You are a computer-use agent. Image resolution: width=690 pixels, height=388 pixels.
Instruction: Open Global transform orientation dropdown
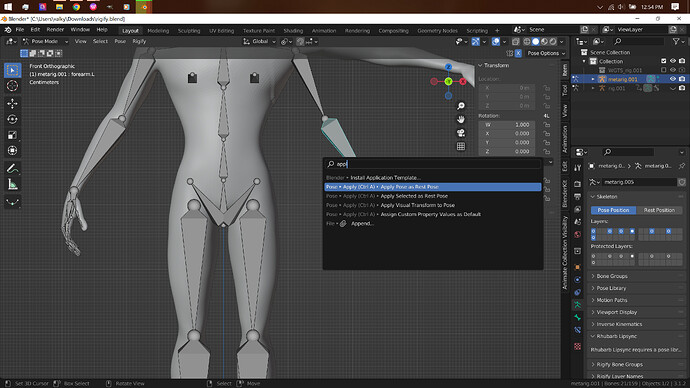[x=259, y=41]
